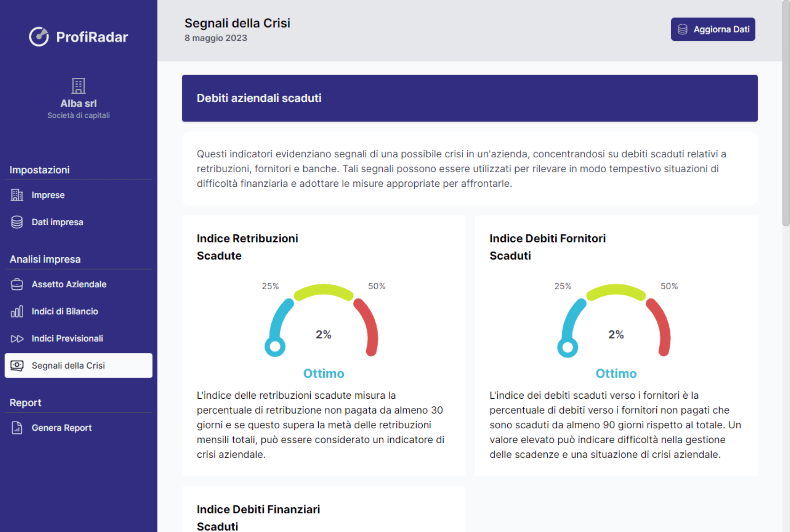Open the Imprese menu item

[x=48, y=195]
